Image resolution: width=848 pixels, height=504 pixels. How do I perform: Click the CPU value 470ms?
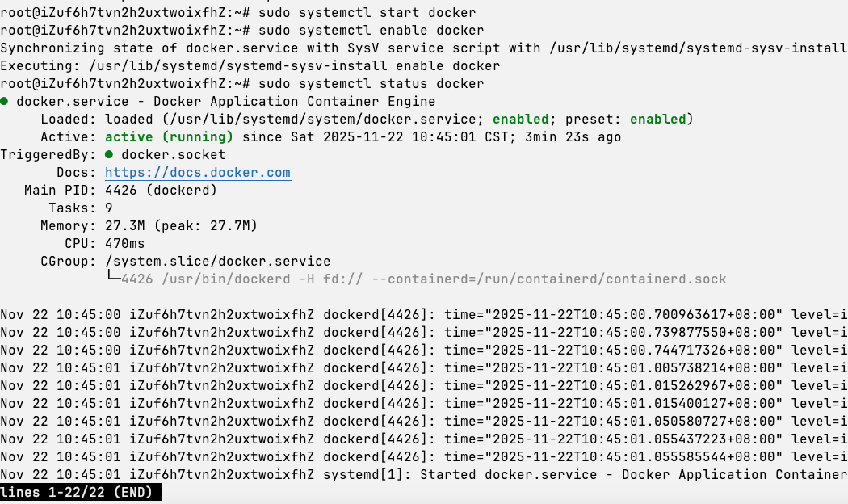pos(125,243)
